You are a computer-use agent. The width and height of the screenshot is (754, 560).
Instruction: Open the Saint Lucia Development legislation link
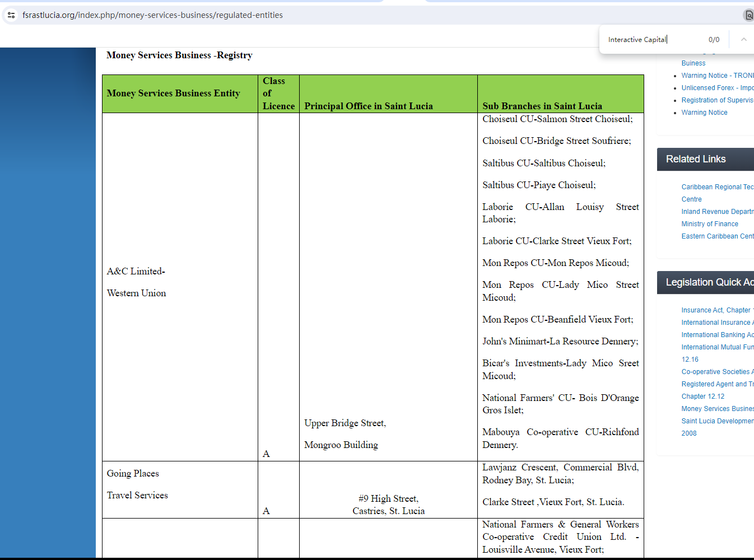pyautogui.click(x=718, y=421)
